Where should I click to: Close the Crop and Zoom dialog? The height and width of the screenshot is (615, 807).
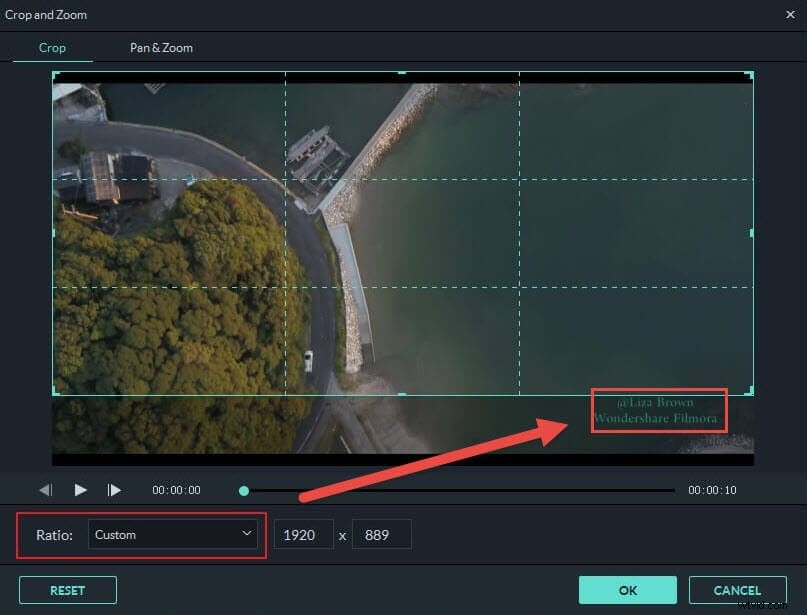click(791, 14)
